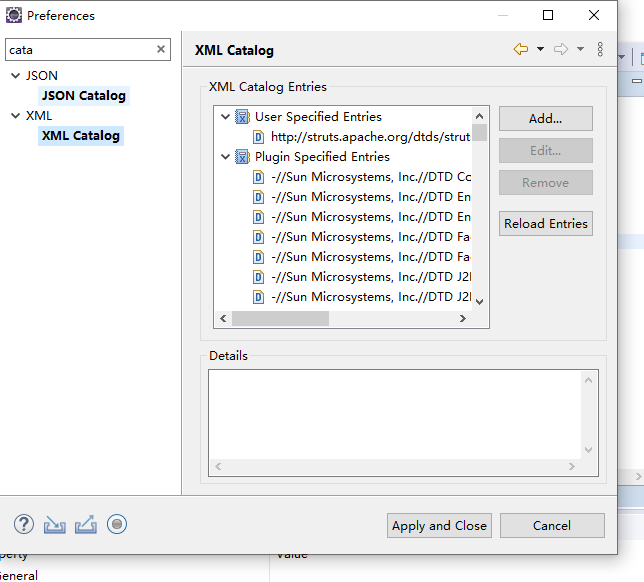Click the DTD icon of struts.apache.org entry
644x582 pixels.
click(258, 137)
